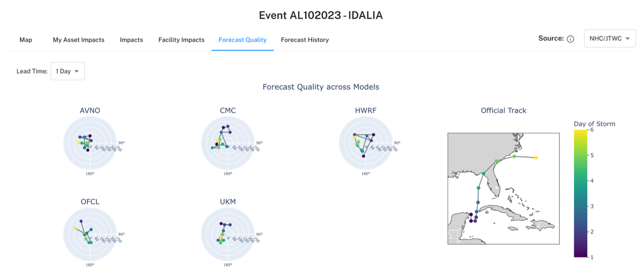Open the Forecast History tab
Viewport: 644px width, 274px height.
point(305,40)
